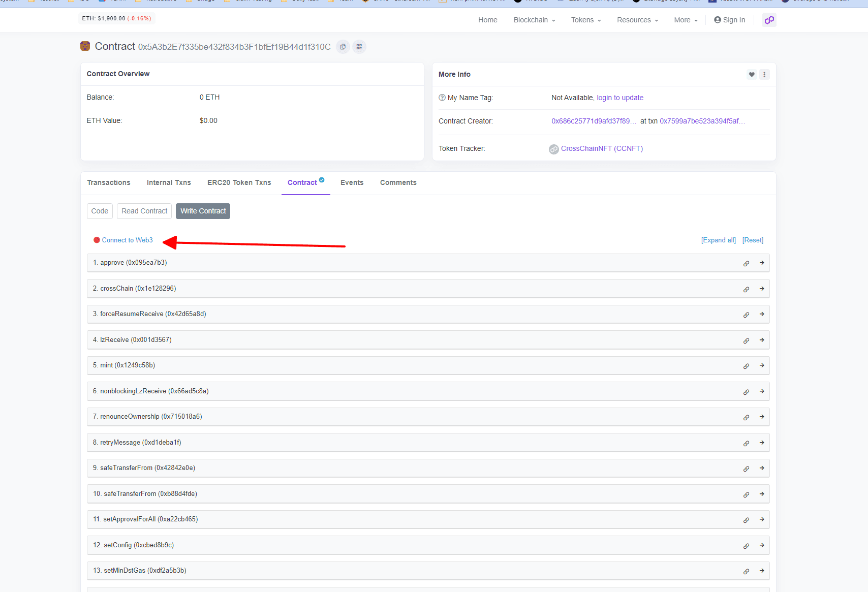
Task: Expand the setConfig method arrow
Action: click(762, 545)
